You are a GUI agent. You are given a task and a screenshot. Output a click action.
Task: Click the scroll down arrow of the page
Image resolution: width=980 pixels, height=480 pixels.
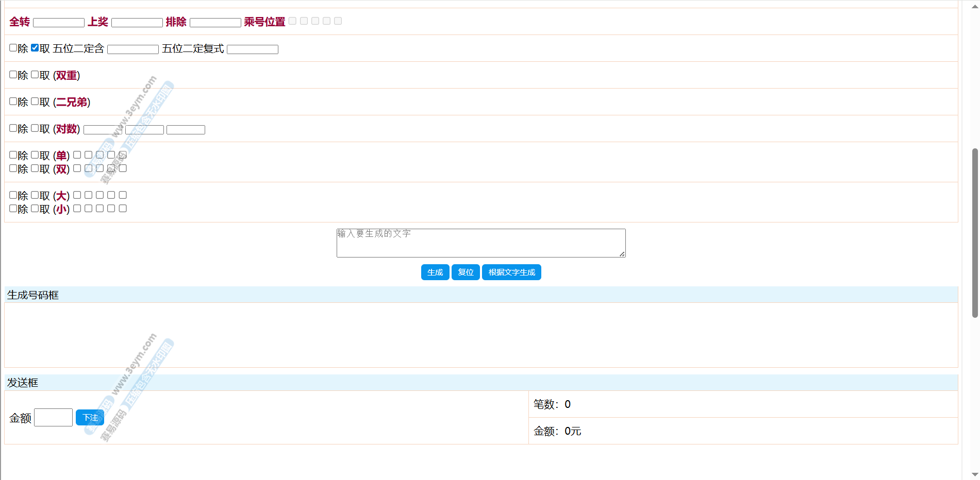tap(974, 474)
